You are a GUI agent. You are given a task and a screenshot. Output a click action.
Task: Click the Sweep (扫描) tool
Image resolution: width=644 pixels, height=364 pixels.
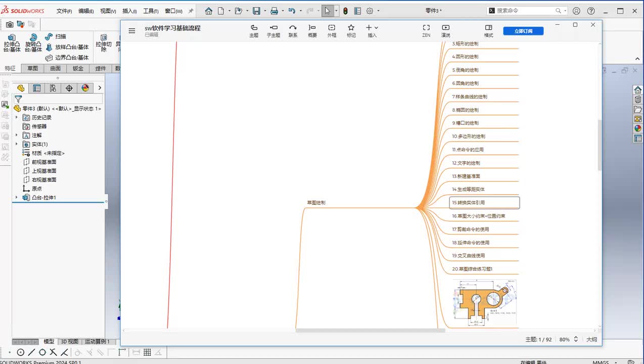[x=56, y=36]
